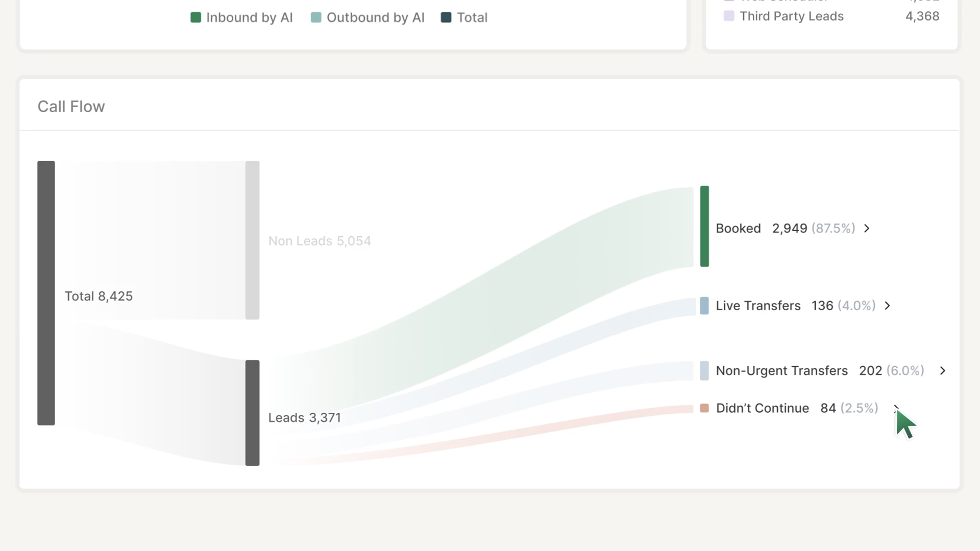
Task: Toggle the Outbound by AI legend item
Action: click(x=367, y=18)
